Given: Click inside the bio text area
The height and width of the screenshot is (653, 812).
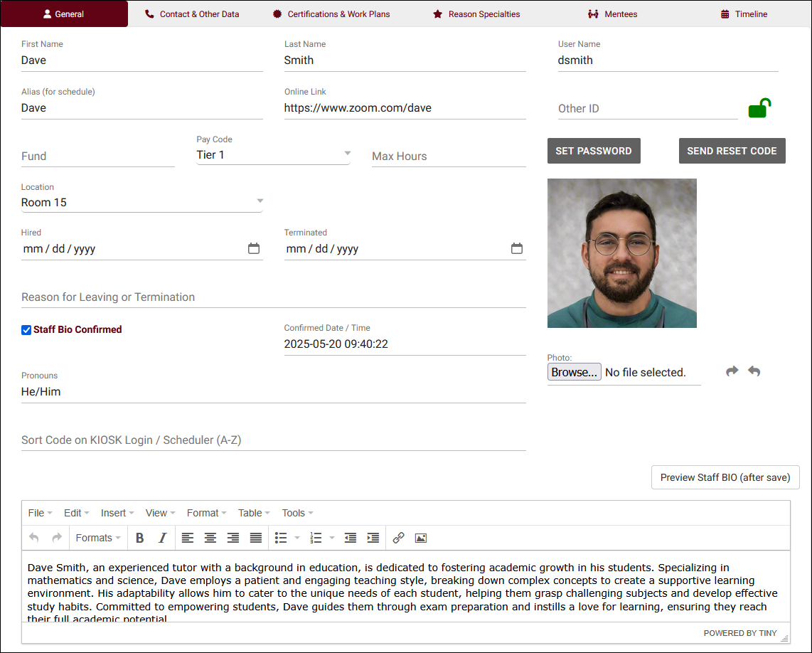Looking at the screenshot, I should tap(406, 586).
